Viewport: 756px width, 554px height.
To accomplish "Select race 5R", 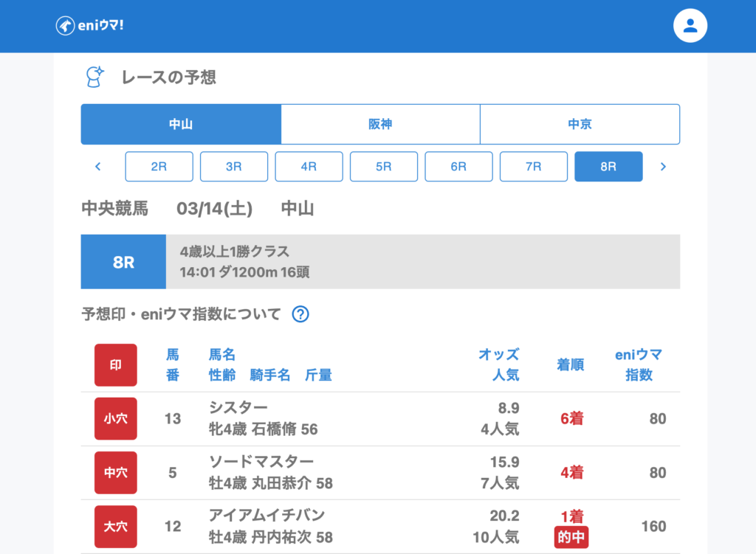I will click(384, 167).
